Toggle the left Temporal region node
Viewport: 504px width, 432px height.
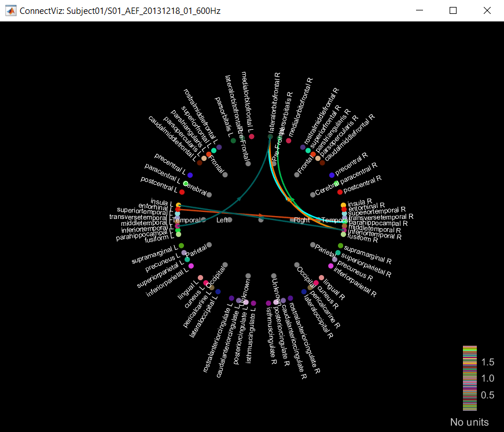[203, 220]
